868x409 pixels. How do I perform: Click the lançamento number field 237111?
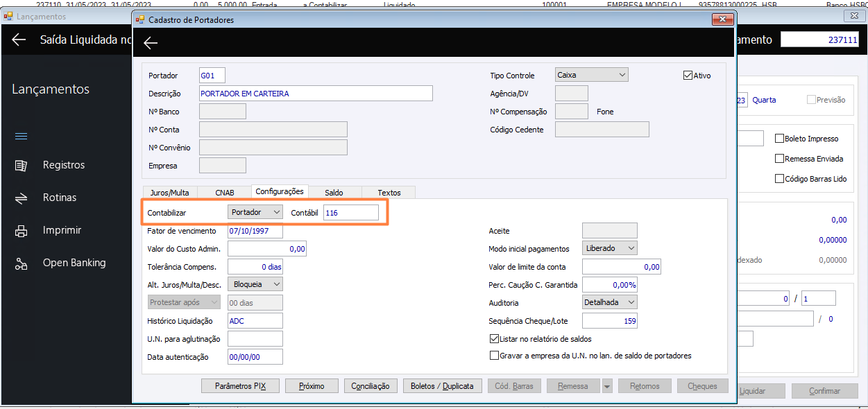tap(822, 40)
